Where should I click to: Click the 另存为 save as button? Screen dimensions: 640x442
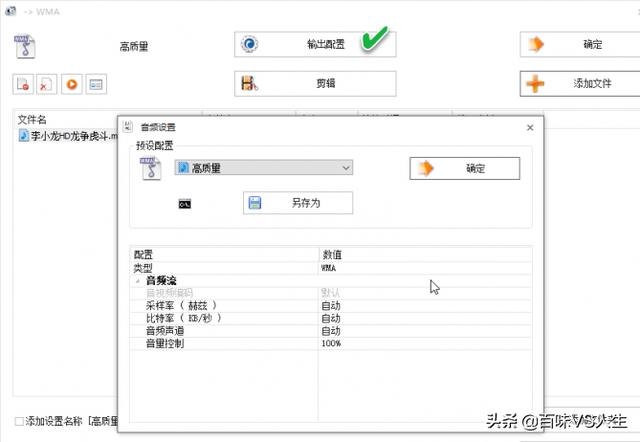(298, 203)
